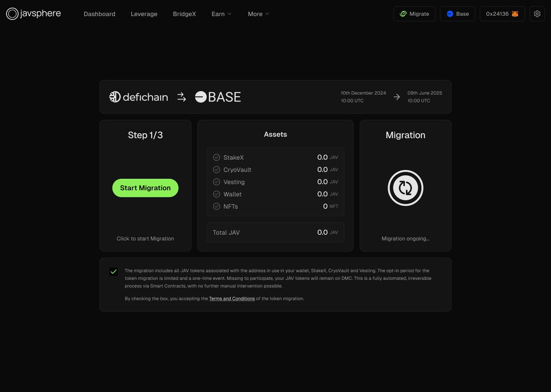Click the Step 1/3 heading
The height and width of the screenshot is (392, 551).
[145, 135]
